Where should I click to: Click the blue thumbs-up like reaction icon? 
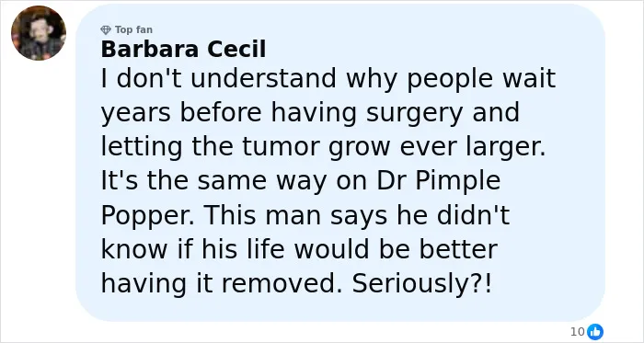pos(595,332)
